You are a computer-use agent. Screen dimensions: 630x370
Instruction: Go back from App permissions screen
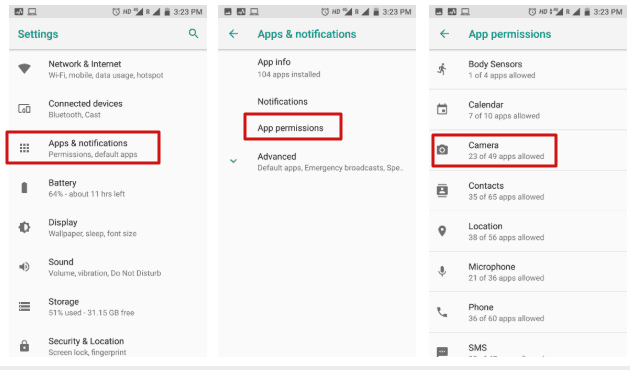click(444, 34)
